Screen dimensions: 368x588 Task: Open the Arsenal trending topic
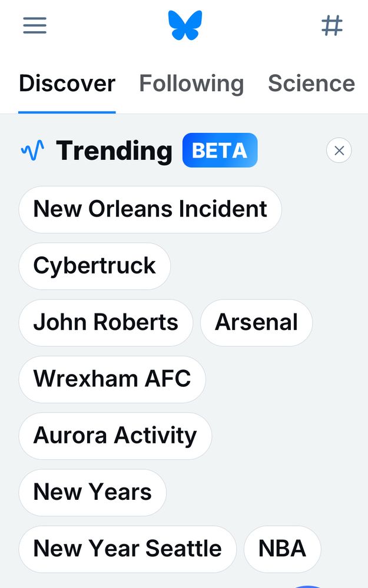[x=256, y=322]
